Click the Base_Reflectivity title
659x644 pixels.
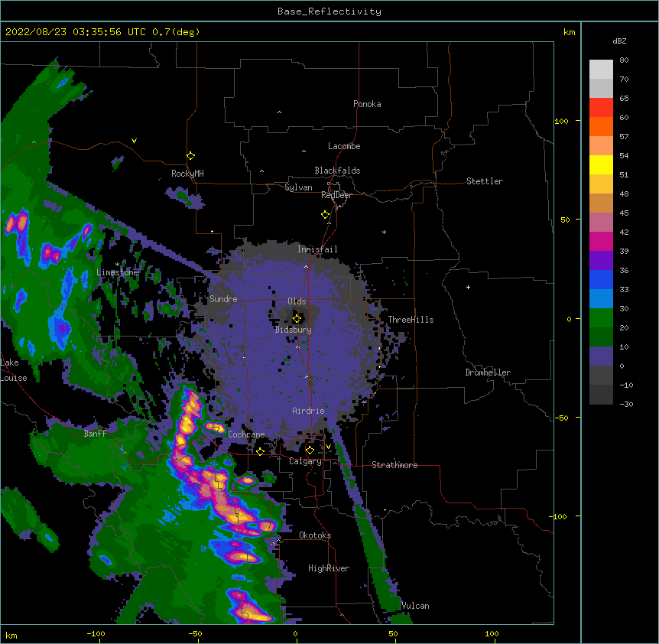pos(329,11)
